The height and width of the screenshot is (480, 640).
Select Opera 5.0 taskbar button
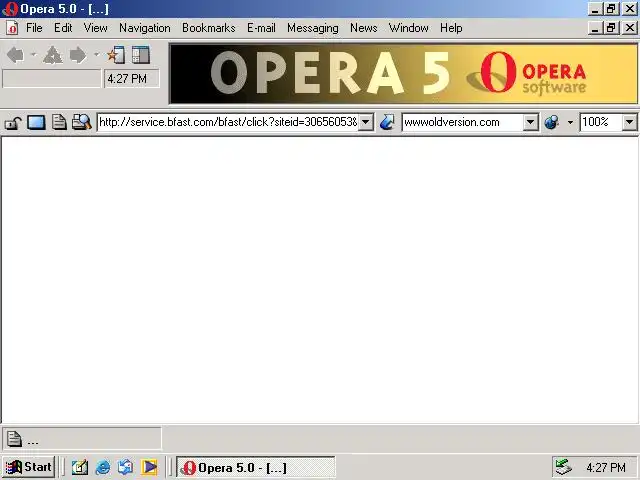(x=256, y=467)
